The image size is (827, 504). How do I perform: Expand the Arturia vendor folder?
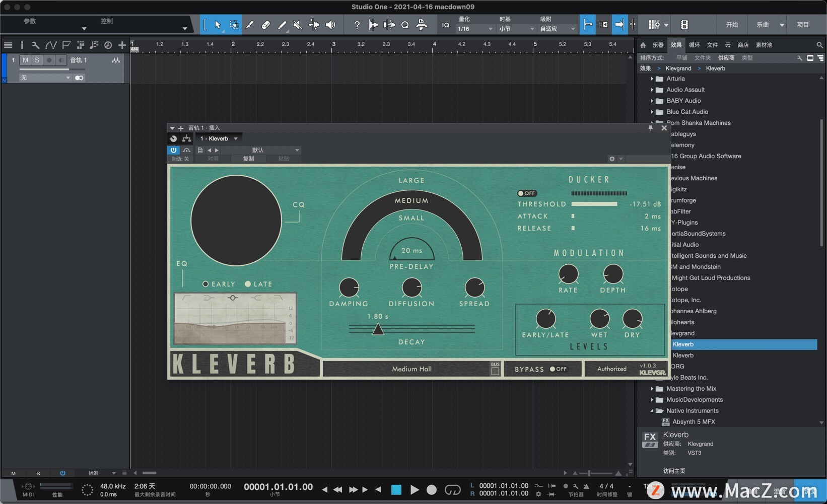(x=652, y=79)
